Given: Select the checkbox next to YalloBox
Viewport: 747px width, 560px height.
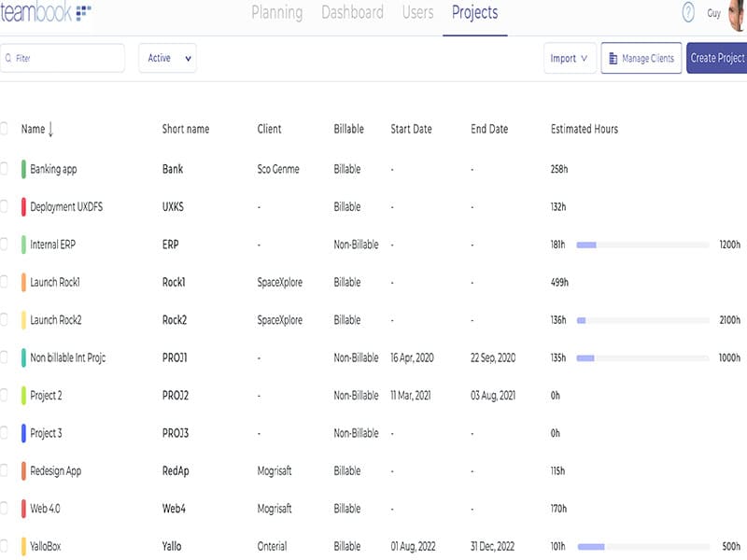Looking at the screenshot, I should (4, 546).
